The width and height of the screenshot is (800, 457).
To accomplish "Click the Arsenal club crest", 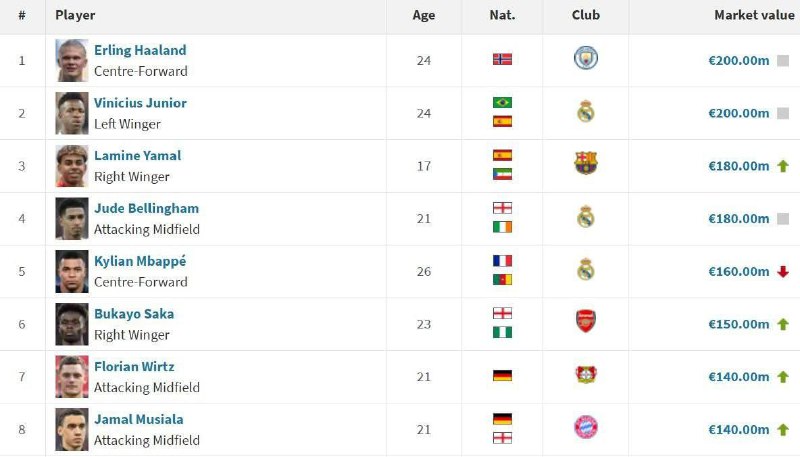I will tap(586, 321).
